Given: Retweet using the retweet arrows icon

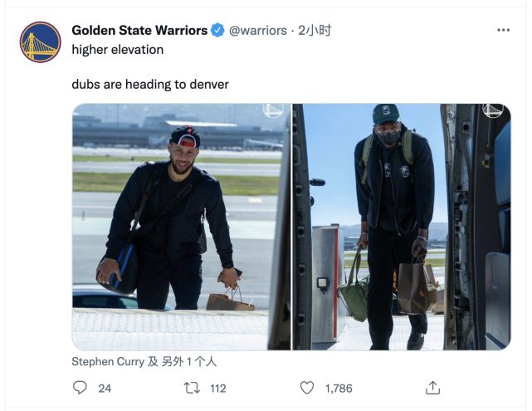Looking at the screenshot, I should pos(191,388).
